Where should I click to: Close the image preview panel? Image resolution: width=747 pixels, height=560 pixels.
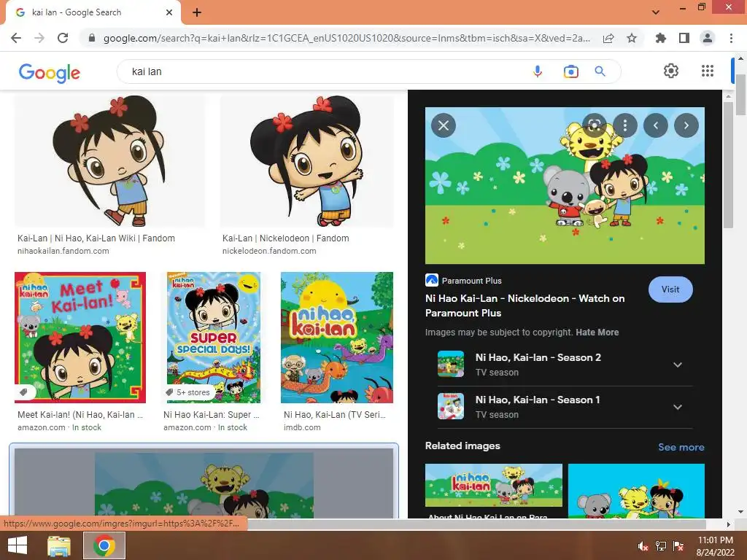(444, 125)
